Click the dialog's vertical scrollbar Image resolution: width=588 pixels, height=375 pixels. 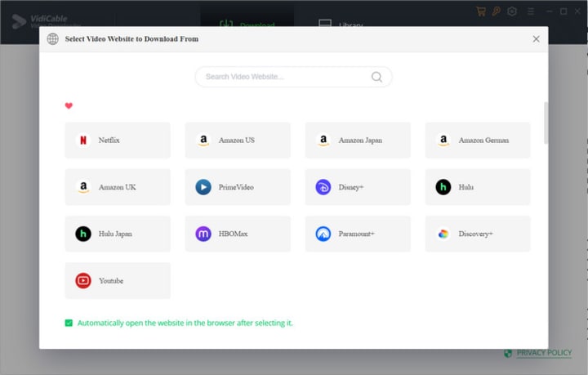pos(546,123)
